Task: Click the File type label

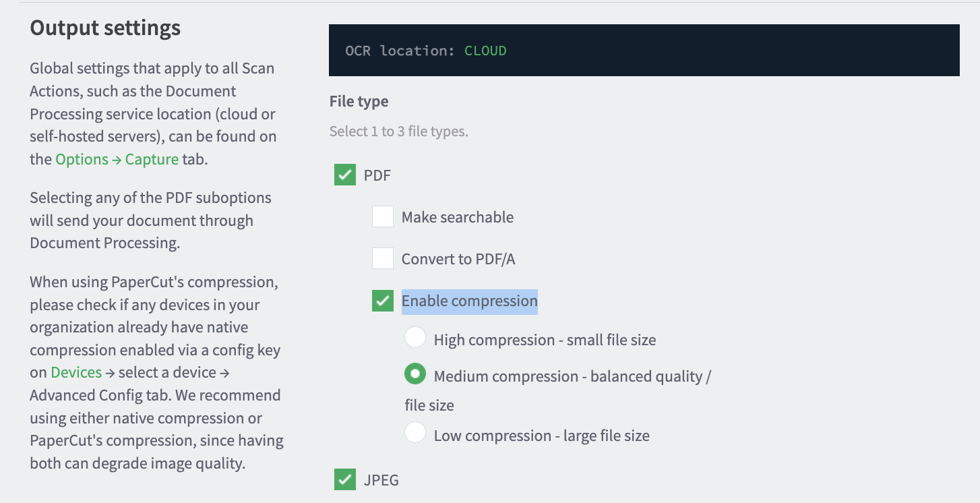Action: (359, 101)
